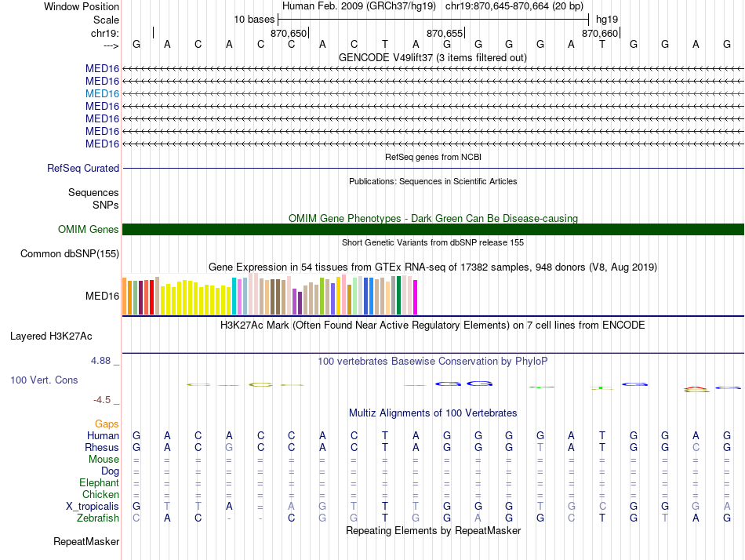This screenshot has height=560, width=745.
Task: Click the RefSeq Curated track label
Action: pos(83,168)
